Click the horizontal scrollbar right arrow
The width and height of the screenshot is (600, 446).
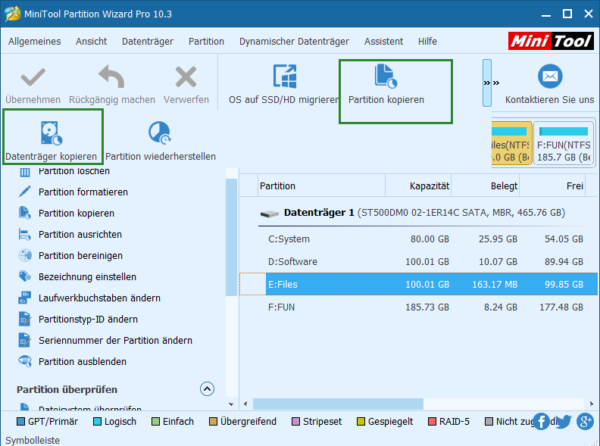tap(591, 404)
